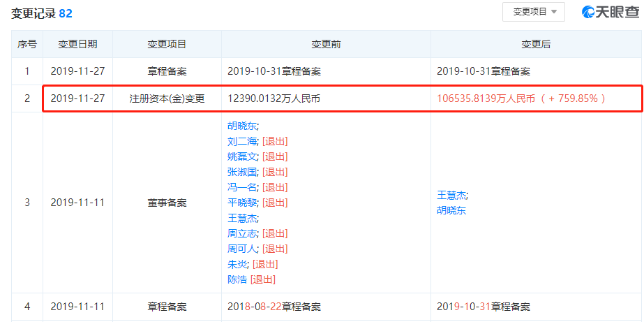This screenshot has width=644, height=322.
Task: Open 姚磊文 person profile link
Action: click(x=241, y=156)
